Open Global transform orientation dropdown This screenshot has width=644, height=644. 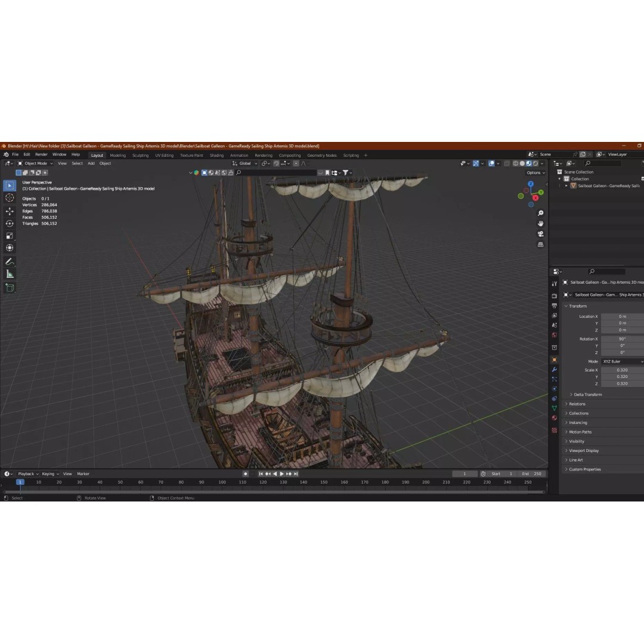[245, 163]
